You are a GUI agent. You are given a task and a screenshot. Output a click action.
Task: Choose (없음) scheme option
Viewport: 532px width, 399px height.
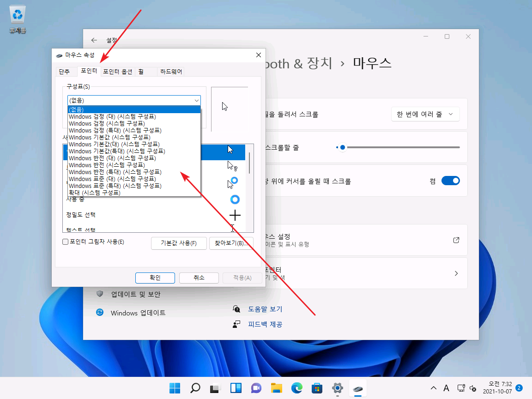click(x=134, y=109)
